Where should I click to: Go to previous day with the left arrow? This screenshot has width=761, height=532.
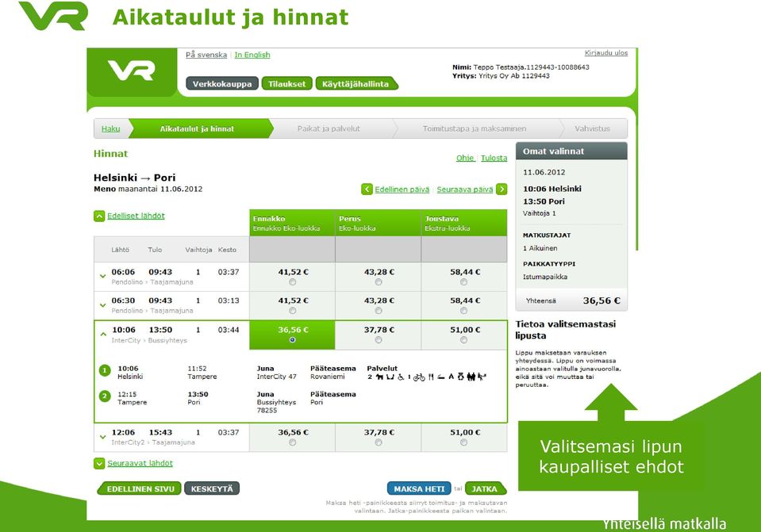[x=367, y=189]
